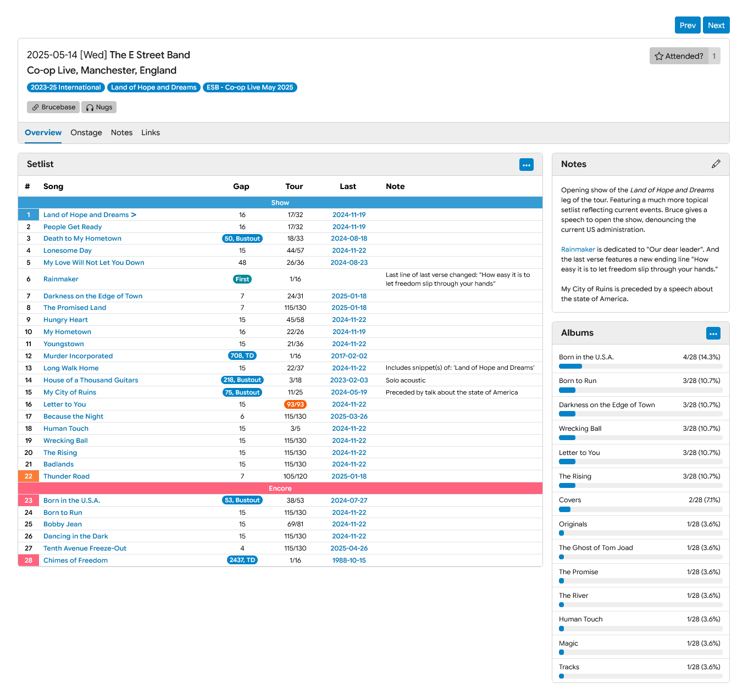Toggle the Attended star button
Viewport: 748px width, 700px height.
pos(679,56)
